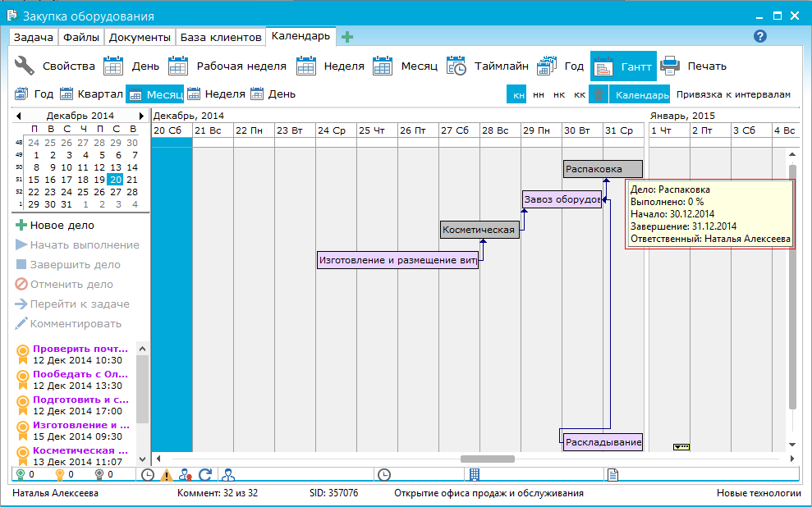This screenshot has width=812, height=507.
Task: Click the horizontal Gantt scrollbar thumb
Action: click(488, 459)
